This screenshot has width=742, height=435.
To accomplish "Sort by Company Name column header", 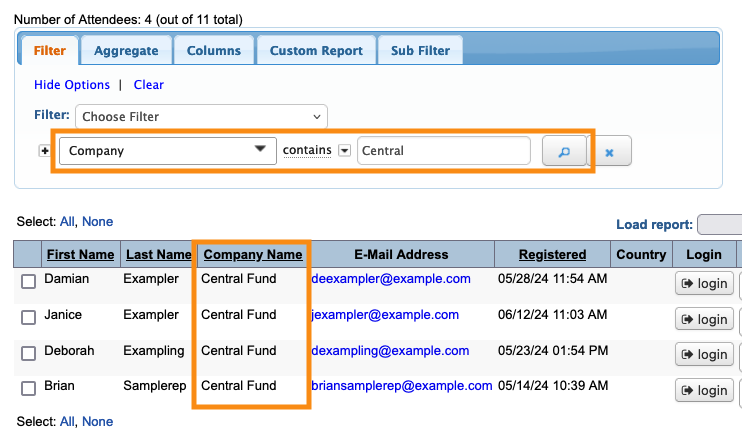I will pos(252,255).
